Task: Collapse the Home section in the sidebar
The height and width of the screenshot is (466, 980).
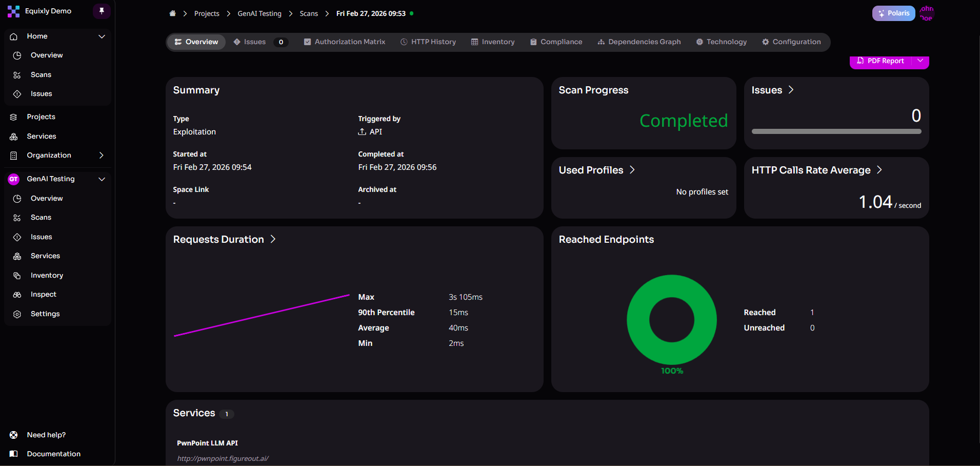Action: point(102,36)
